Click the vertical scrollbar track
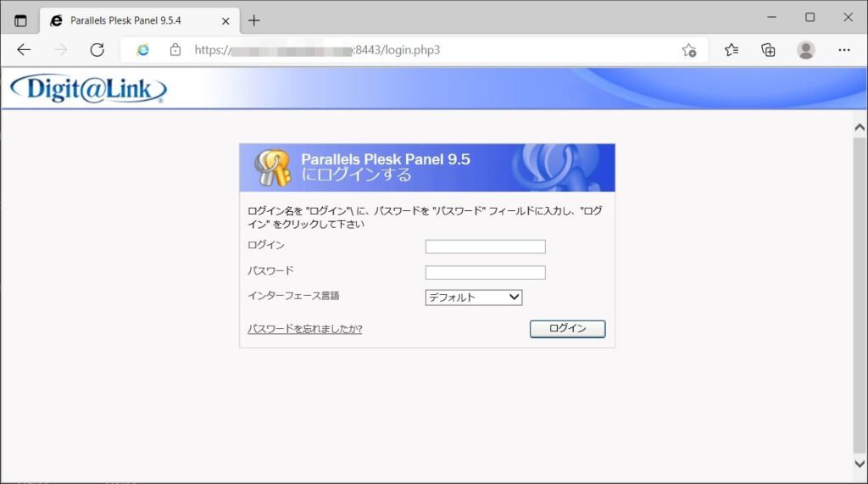The image size is (868, 484). [x=860, y=295]
